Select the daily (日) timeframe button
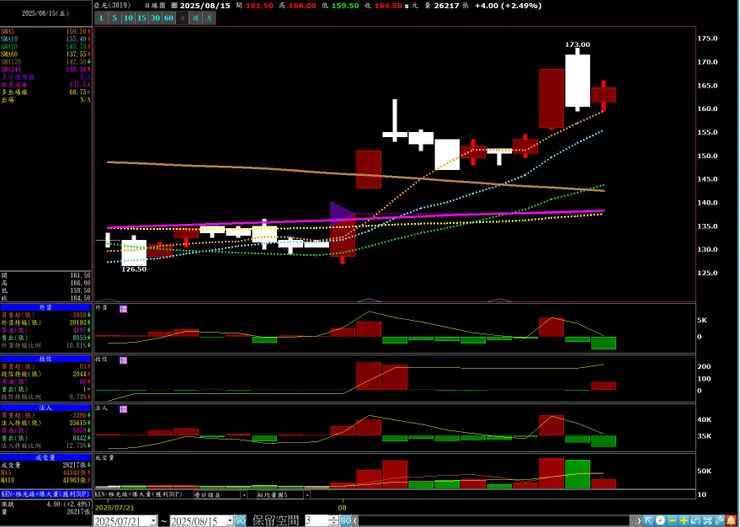The height and width of the screenshot is (527, 740). (182, 18)
